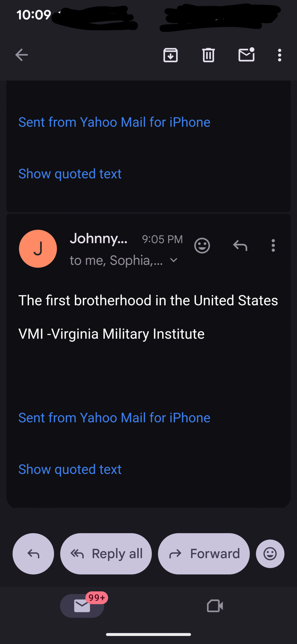Go back using the top arrow
The width and height of the screenshot is (297, 644).
pos(21,55)
